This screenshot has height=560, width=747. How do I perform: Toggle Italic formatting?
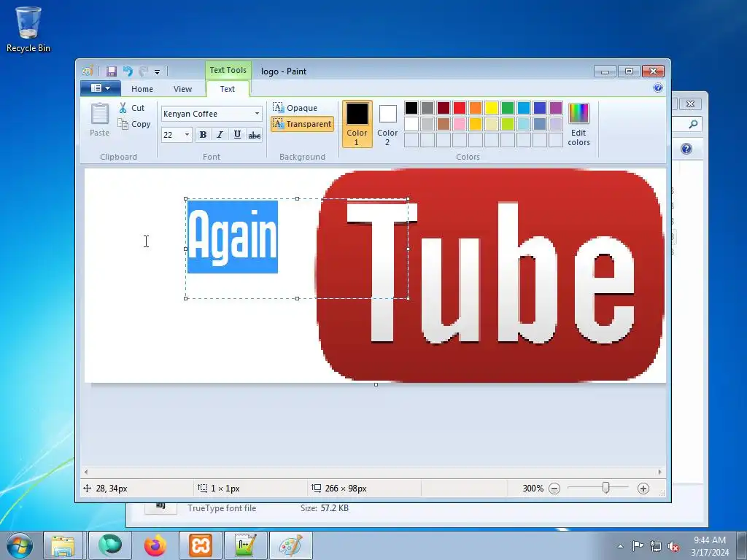tap(220, 135)
